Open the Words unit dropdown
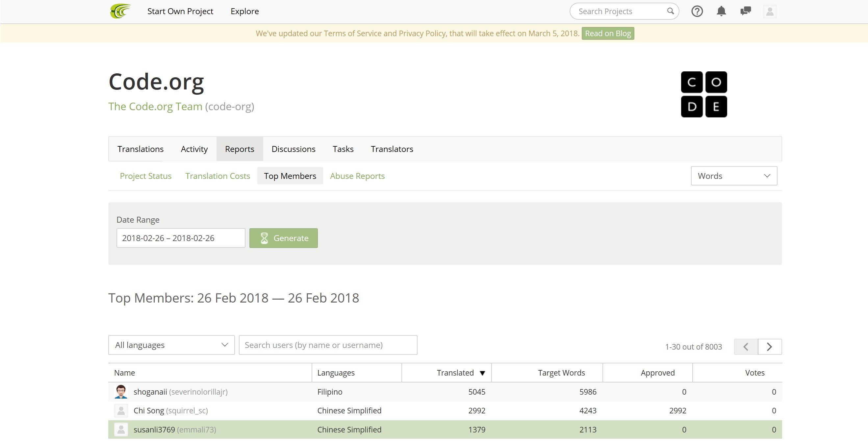 point(734,176)
